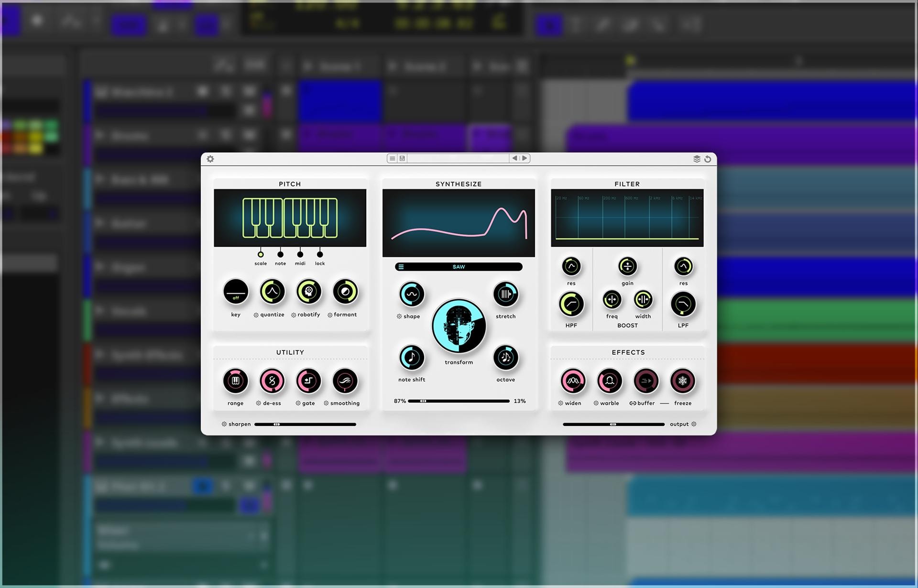Open widen settings gear

click(560, 403)
